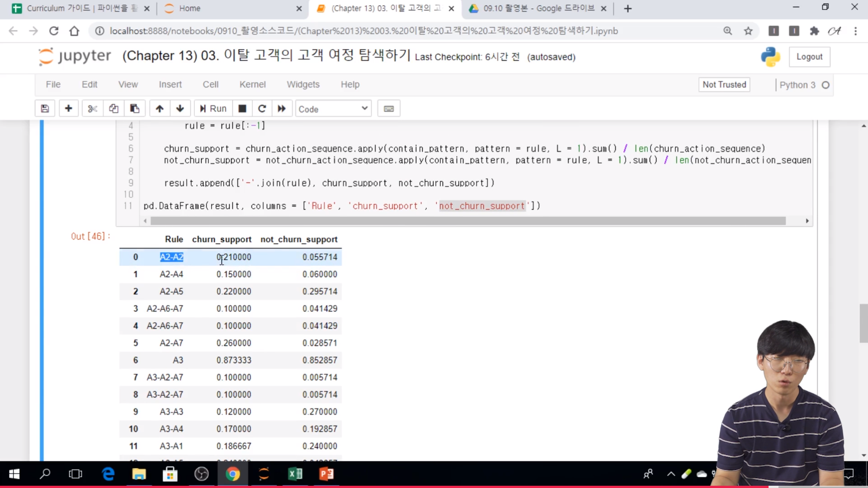
Task: Click the Not Trusted button
Action: tap(724, 84)
